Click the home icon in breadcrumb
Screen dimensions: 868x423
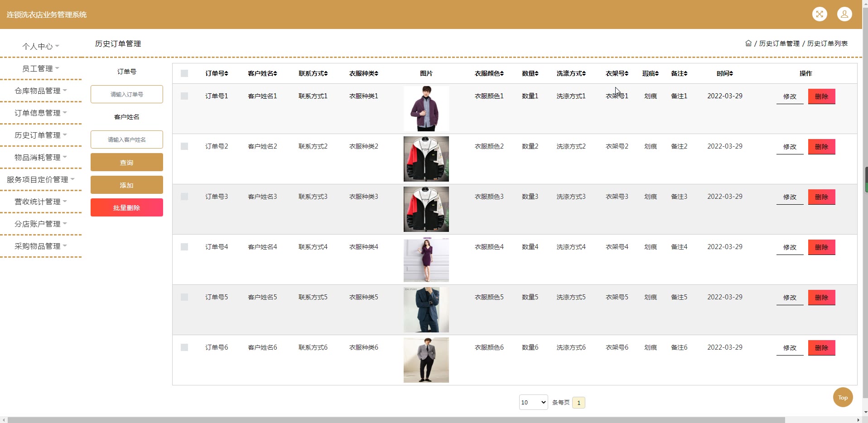click(748, 43)
